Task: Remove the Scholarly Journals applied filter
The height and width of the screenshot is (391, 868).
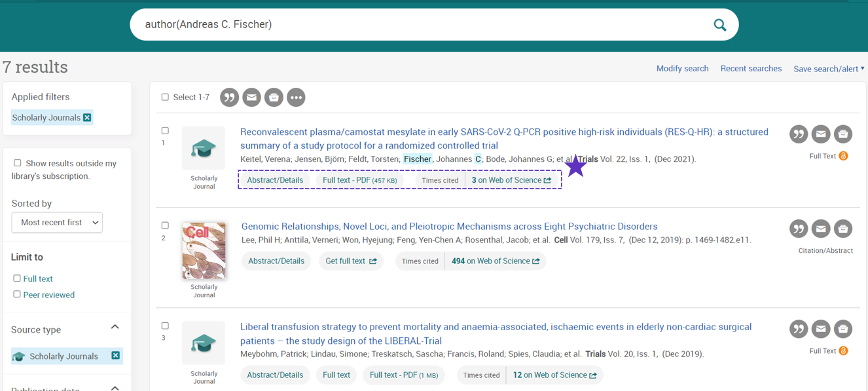Action: (x=87, y=118)
